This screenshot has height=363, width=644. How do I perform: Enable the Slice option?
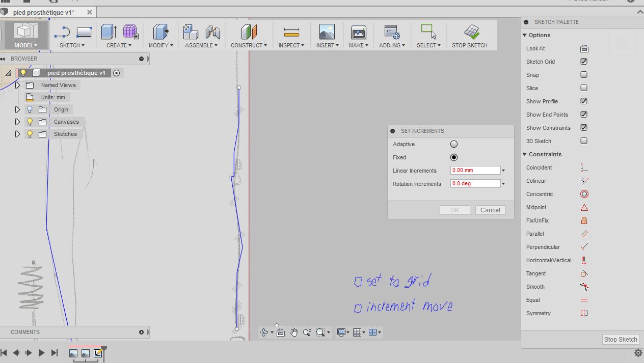(x=583, y=88)
